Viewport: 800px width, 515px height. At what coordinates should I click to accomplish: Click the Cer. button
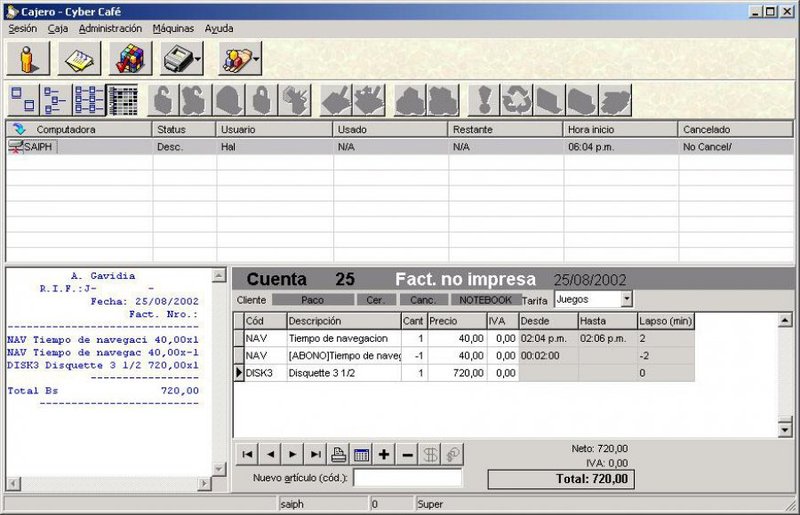(x=376, y=300)
